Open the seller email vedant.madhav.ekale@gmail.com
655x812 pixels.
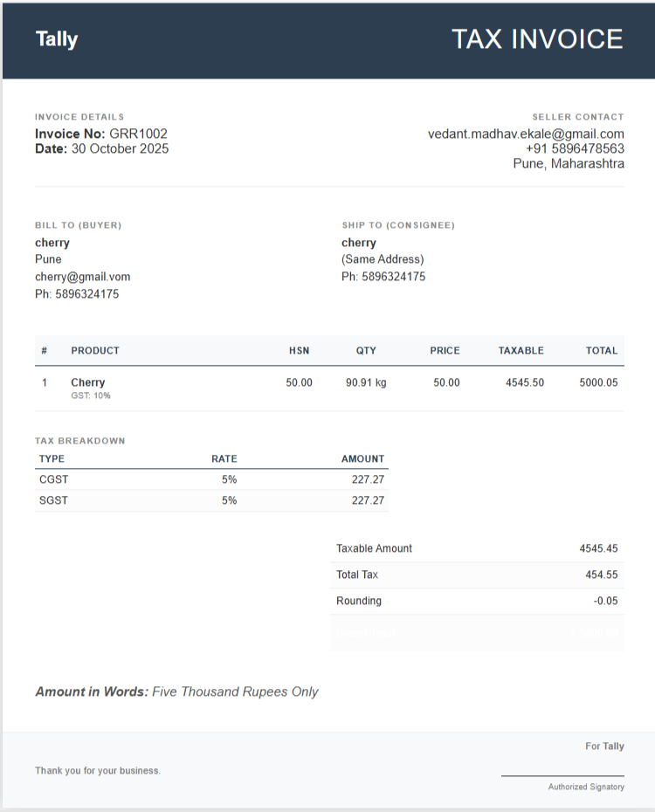(x=526, y=134)
